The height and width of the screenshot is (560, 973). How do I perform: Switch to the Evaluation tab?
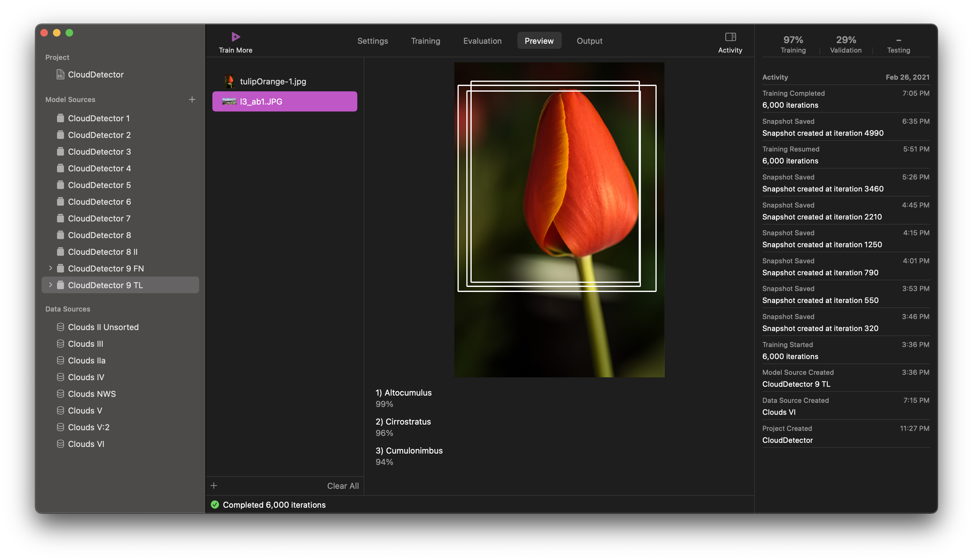482,40
